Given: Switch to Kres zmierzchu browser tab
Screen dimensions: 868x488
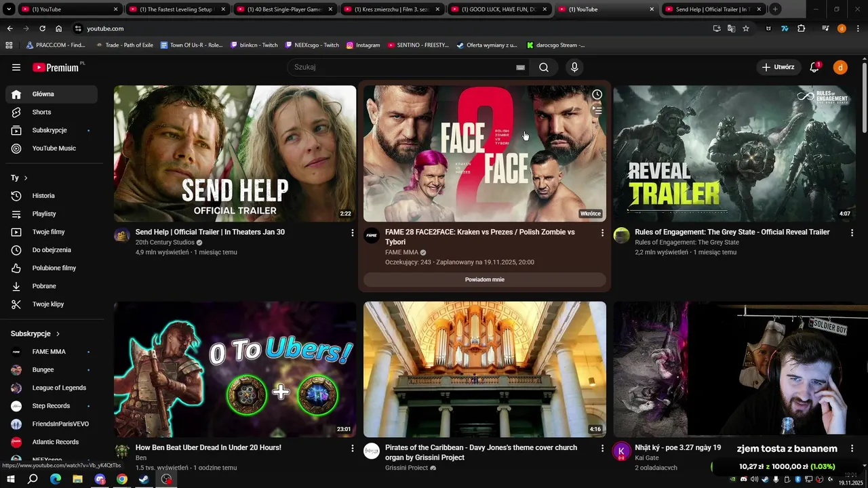Looking at the screenshot, I should [x=392, y=9].
